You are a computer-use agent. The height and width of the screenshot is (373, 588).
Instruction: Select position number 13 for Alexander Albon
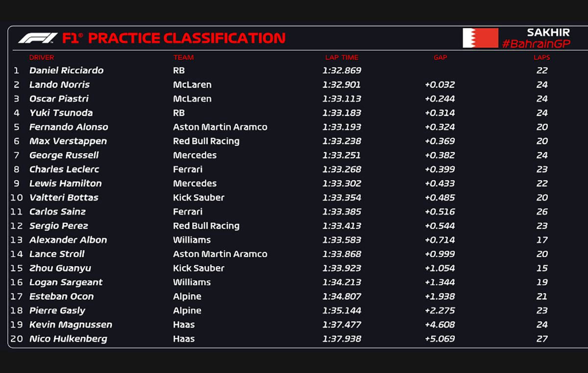(17, 240)
